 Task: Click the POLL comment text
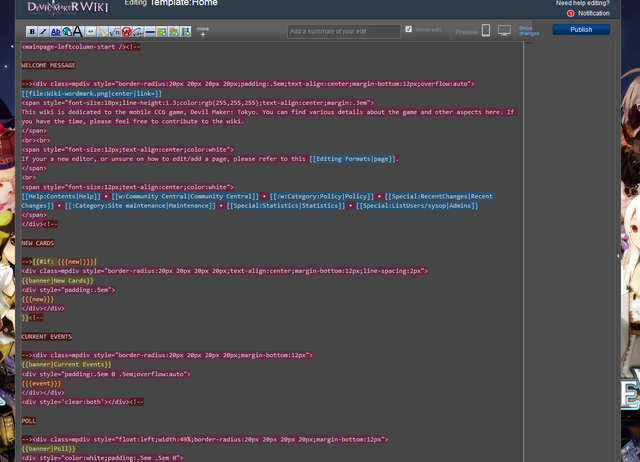(x=29, y=421)
